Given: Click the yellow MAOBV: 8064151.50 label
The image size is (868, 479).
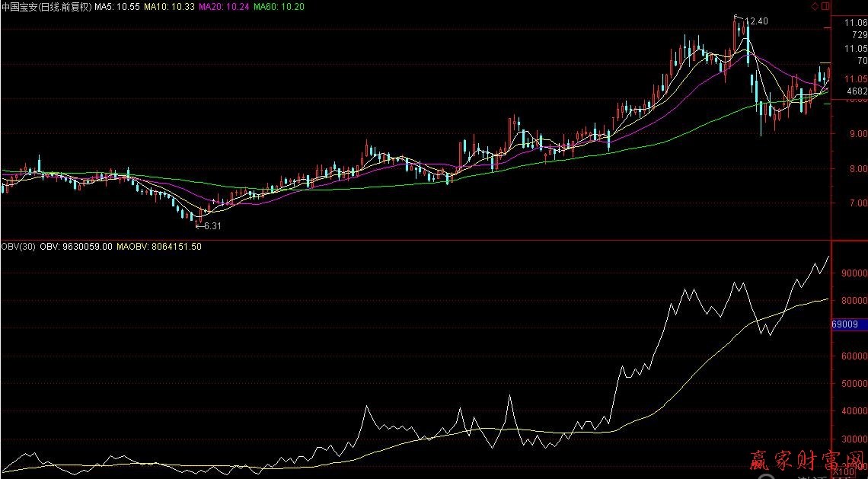Looking at the screenshot, I should click(159, 247).
